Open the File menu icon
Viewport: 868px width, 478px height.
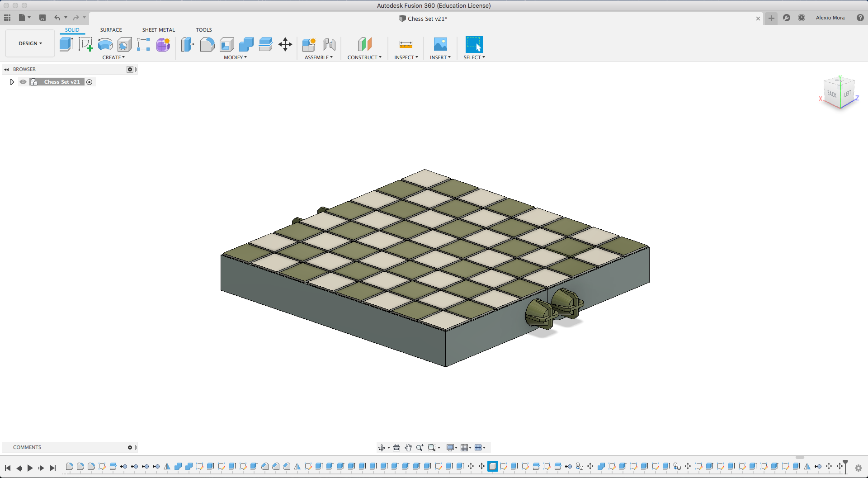click(x=24, y=18)
